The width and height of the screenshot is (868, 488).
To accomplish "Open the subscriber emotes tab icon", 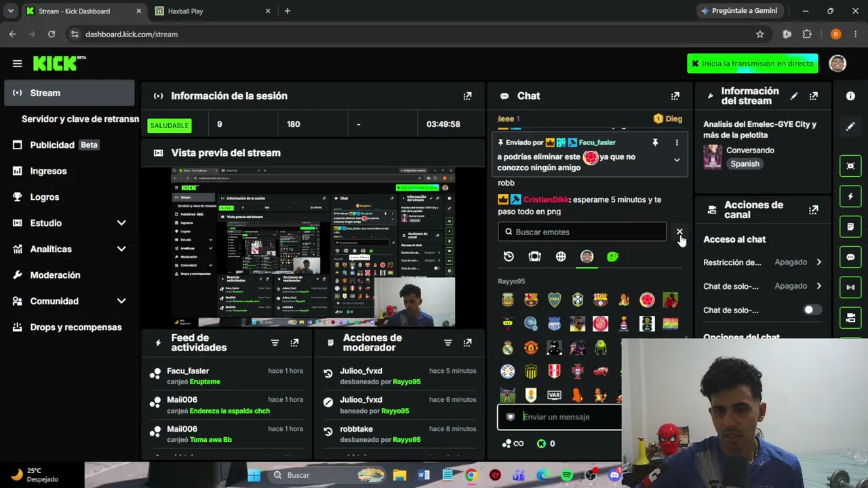I will pyautogui.click(x=534, y=256).
